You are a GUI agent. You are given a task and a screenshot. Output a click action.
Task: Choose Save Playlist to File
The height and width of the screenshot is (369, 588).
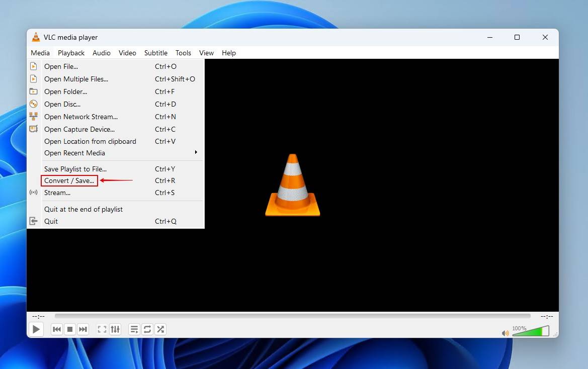coord(75,169)
